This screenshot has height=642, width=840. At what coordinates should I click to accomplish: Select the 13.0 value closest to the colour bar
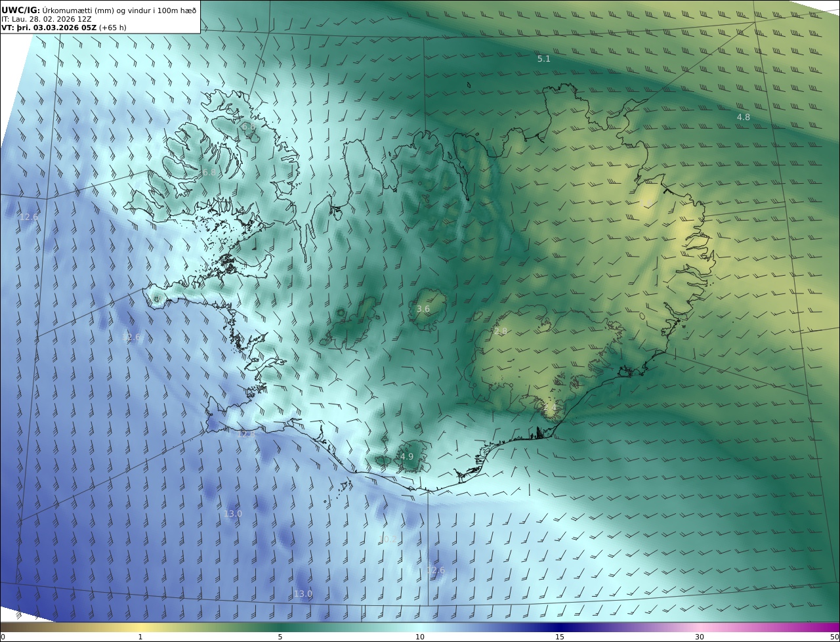point(303,593)
